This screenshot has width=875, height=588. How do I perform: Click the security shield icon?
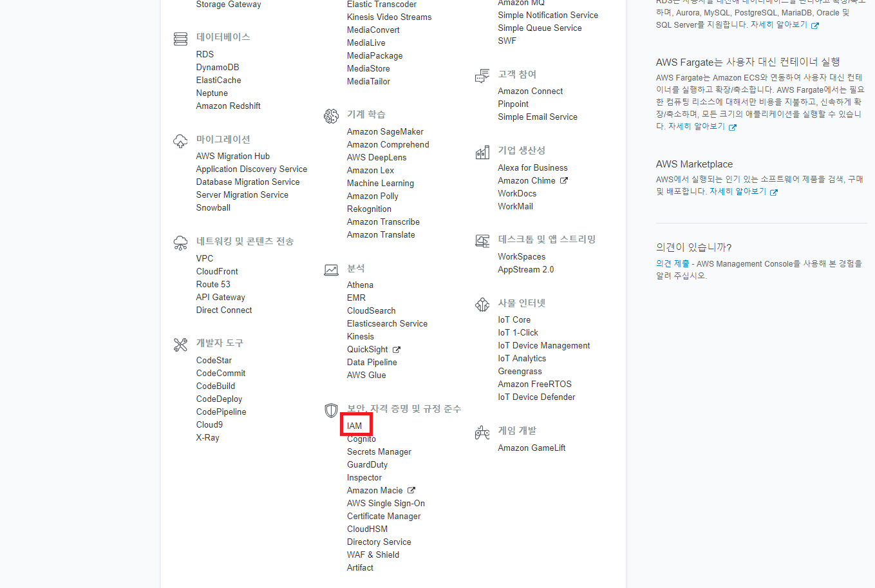[331, 410]
